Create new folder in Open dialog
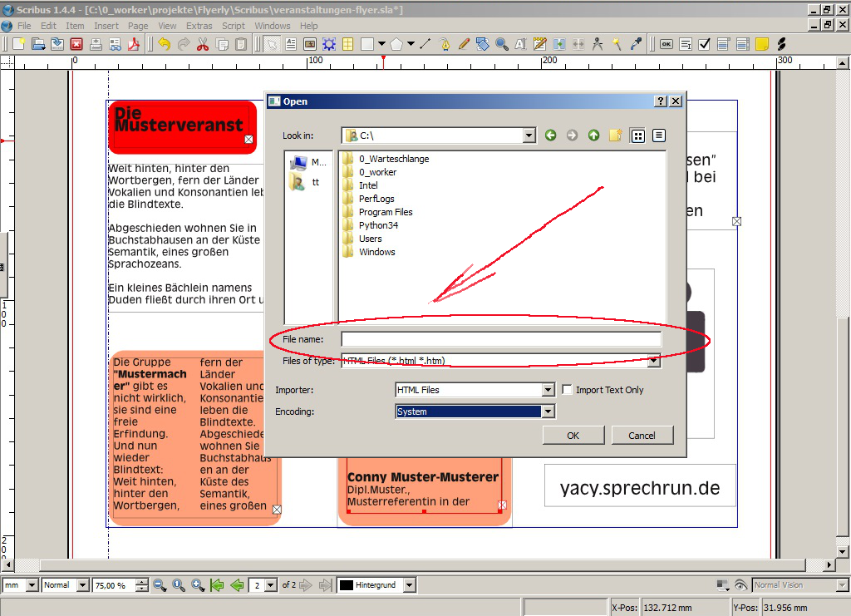The height and width of the screenshot is (616, 851). pos(615,136)
